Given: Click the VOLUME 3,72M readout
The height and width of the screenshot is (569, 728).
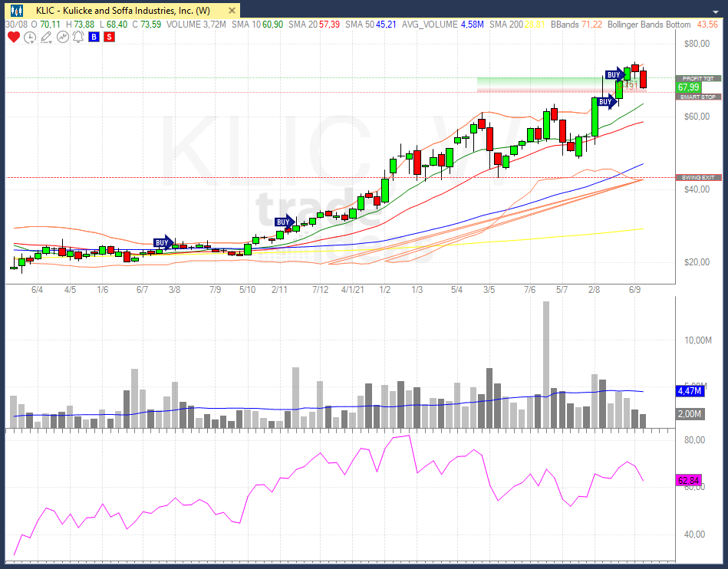Looking at the screenshot, I should 196,24.
